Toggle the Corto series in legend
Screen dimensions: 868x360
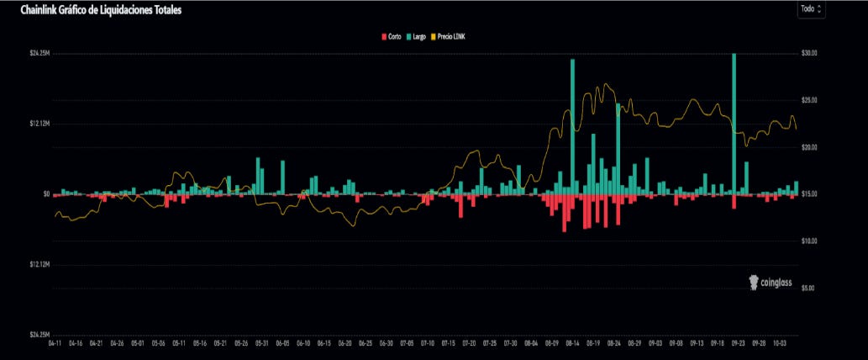(392, 36)
